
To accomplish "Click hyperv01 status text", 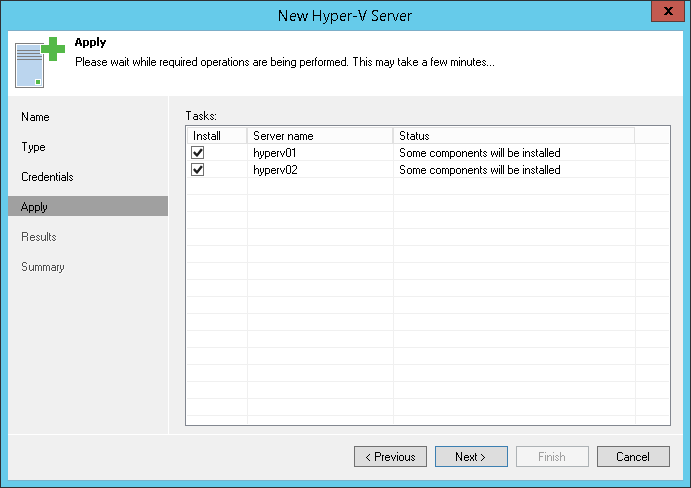I will 479,153.
